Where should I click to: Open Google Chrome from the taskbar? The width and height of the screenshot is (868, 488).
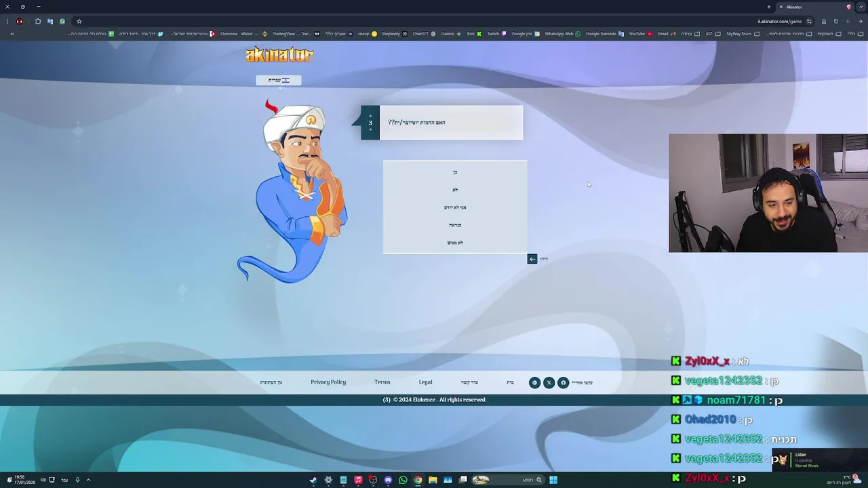point(418,480)
